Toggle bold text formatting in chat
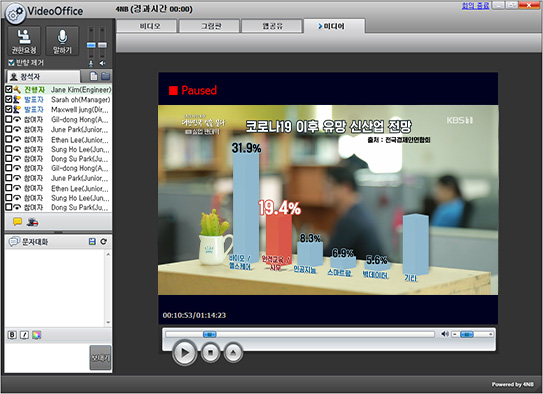Screen dimensions: 543x394 pyautogui.click(x=12, y=335)
